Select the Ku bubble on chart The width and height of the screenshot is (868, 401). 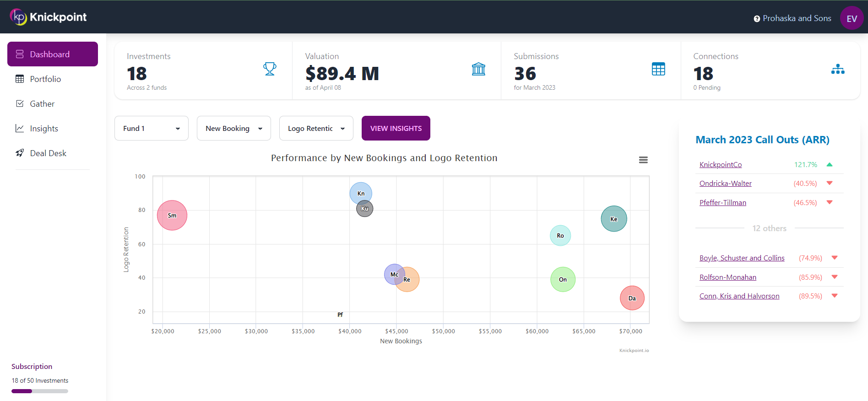tap(366, 210)
